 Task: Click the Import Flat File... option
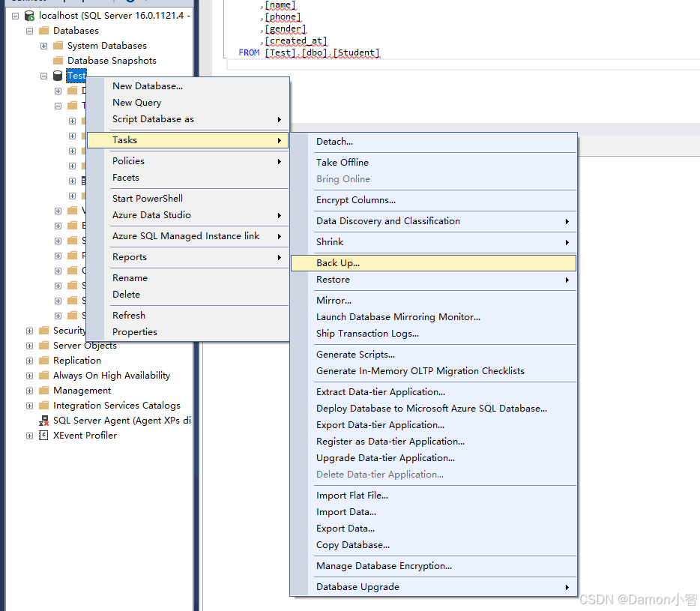click(x=352, y=496)
